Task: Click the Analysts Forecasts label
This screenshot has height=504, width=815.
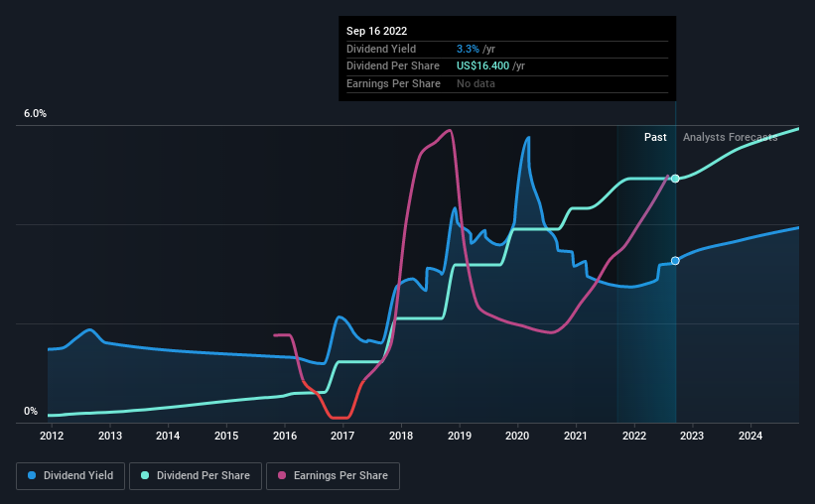Action: tap(731, 137)
